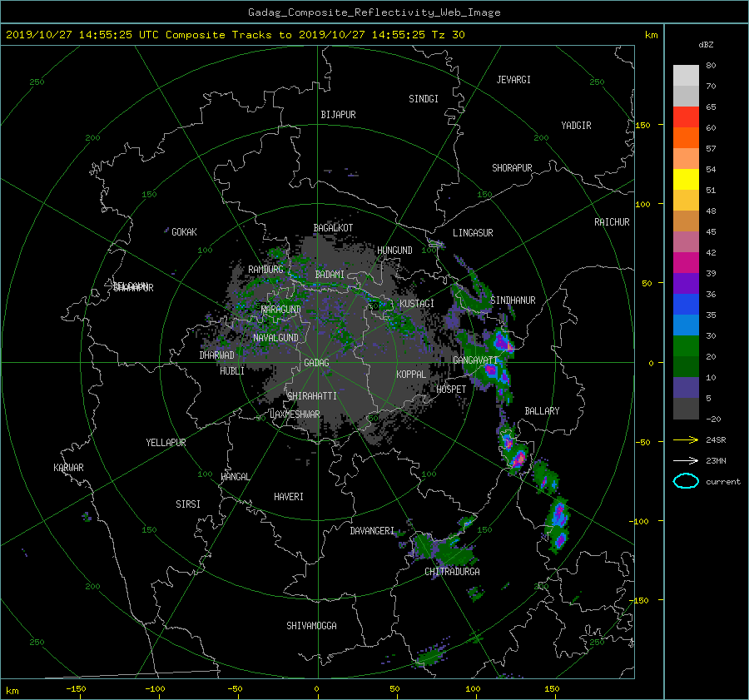The height and width of the screenshot is (700, 749).
Task: Click the DAVANGERI city label
Action: tap(372, 531)
